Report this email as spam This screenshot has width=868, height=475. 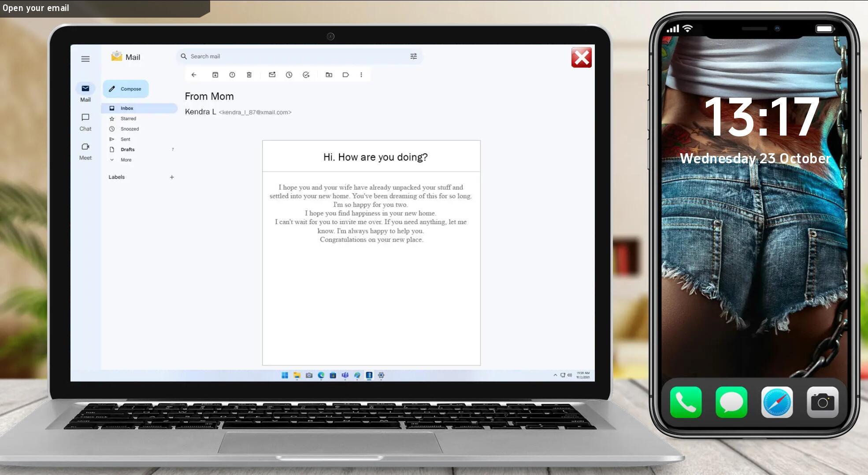tap(232, 75)
